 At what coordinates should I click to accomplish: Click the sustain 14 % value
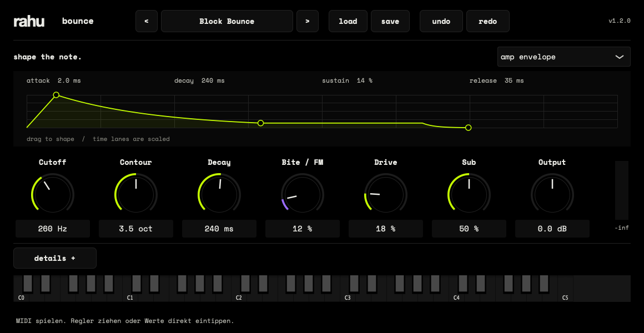point(348,80)
